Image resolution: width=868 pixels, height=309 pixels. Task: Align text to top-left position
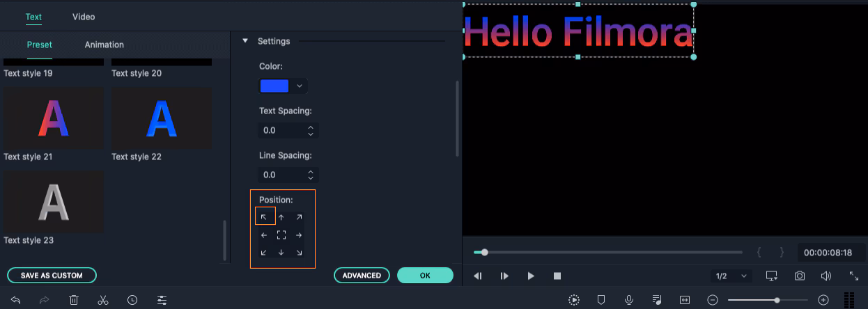tap(264, 217)
